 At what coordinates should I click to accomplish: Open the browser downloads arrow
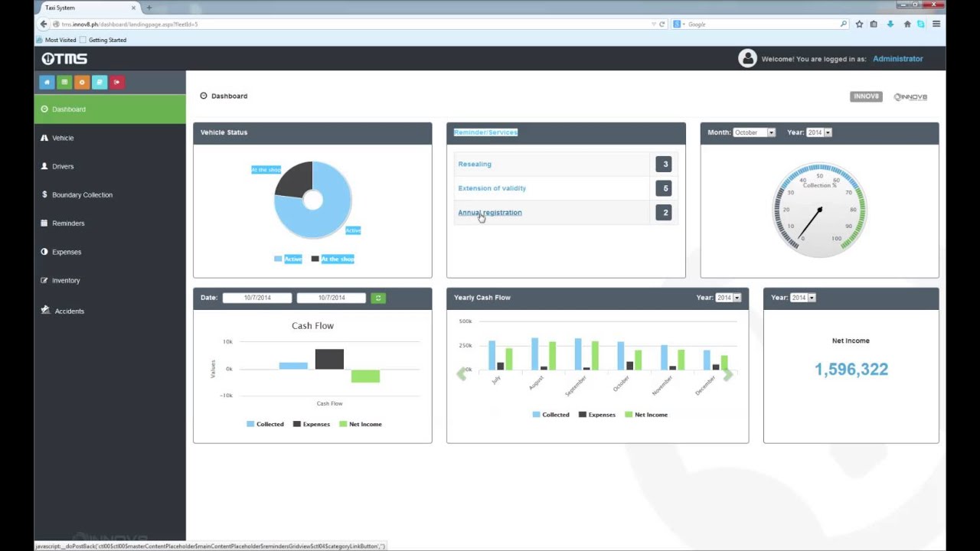[x=890, y=24]
